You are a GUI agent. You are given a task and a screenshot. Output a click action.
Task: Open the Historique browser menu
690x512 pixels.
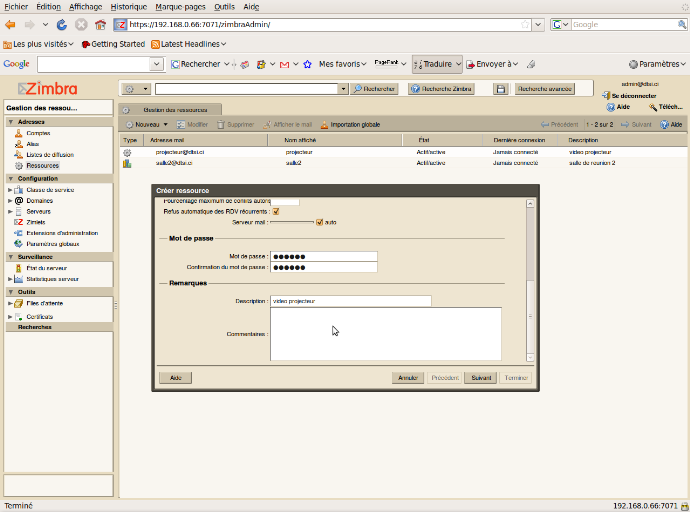point(128,6)
